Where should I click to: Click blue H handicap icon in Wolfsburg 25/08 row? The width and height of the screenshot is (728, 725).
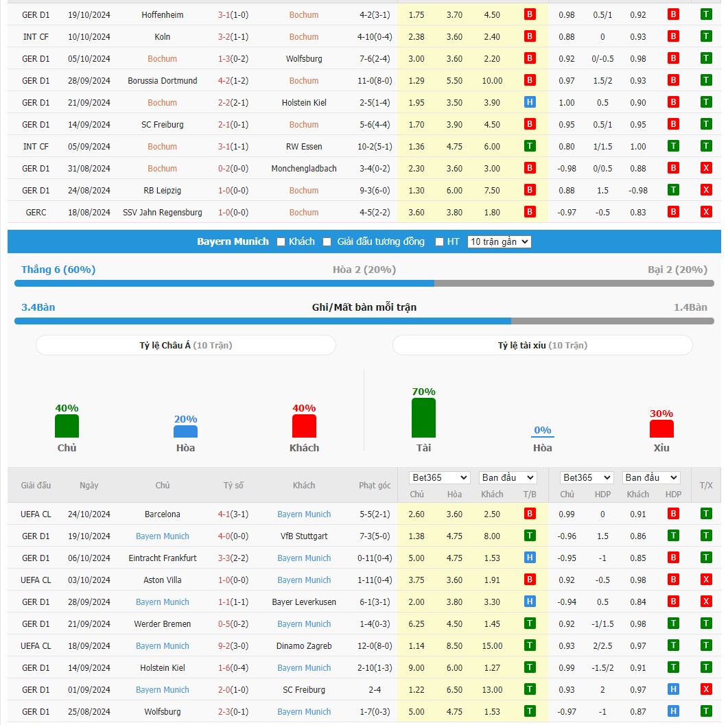(673, 711)
